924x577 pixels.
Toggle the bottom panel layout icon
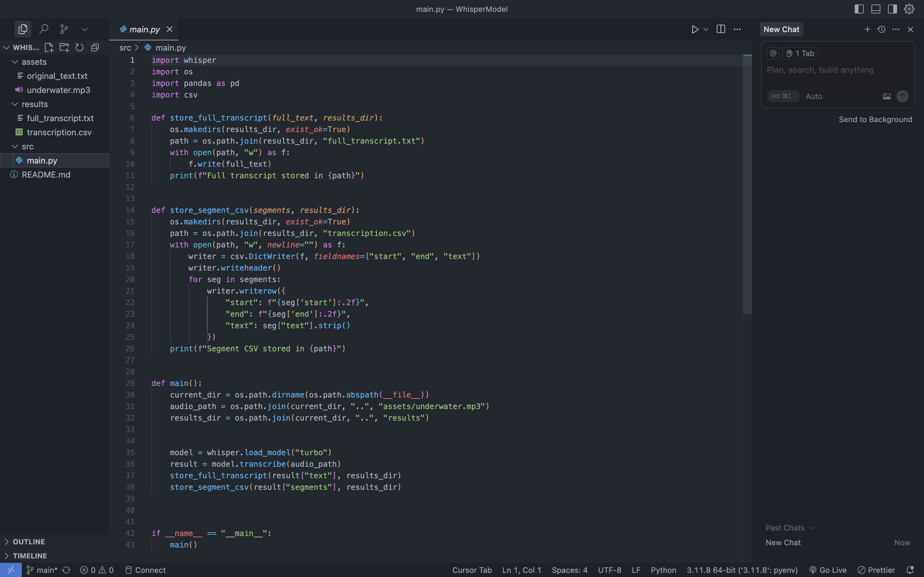[876, 9]
